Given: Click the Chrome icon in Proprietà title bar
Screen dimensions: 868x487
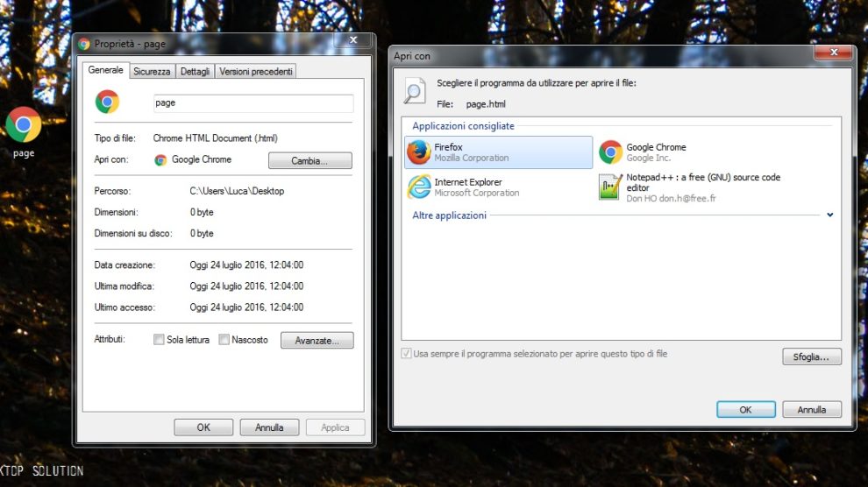Looking at the screenshot, I should tap(84, 44).
